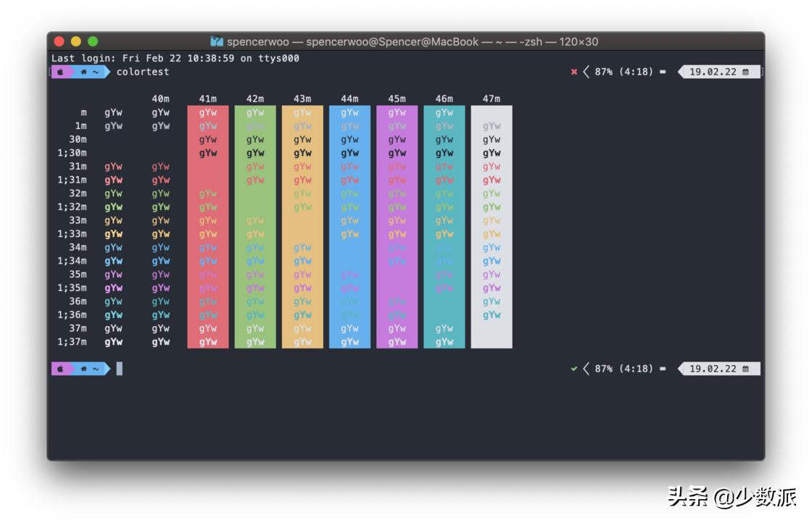
Task: Click the red 41m background color column
Action: click(x=207, y=227)
